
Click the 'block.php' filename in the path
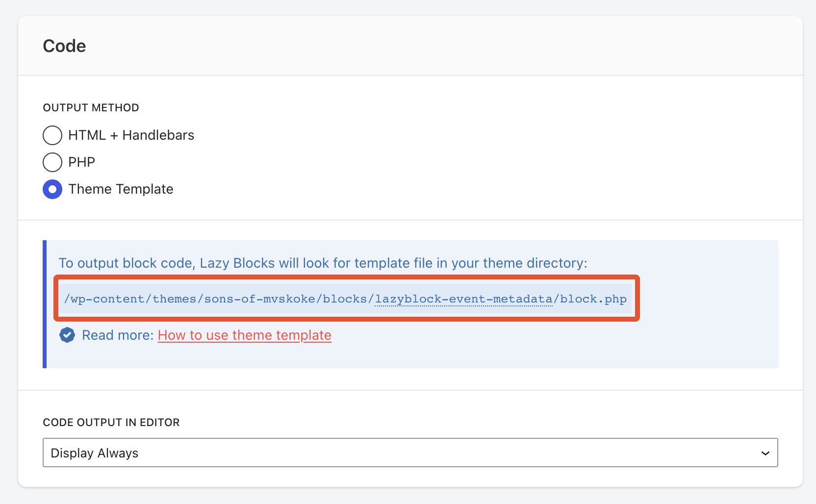click(x=593, y=299)
